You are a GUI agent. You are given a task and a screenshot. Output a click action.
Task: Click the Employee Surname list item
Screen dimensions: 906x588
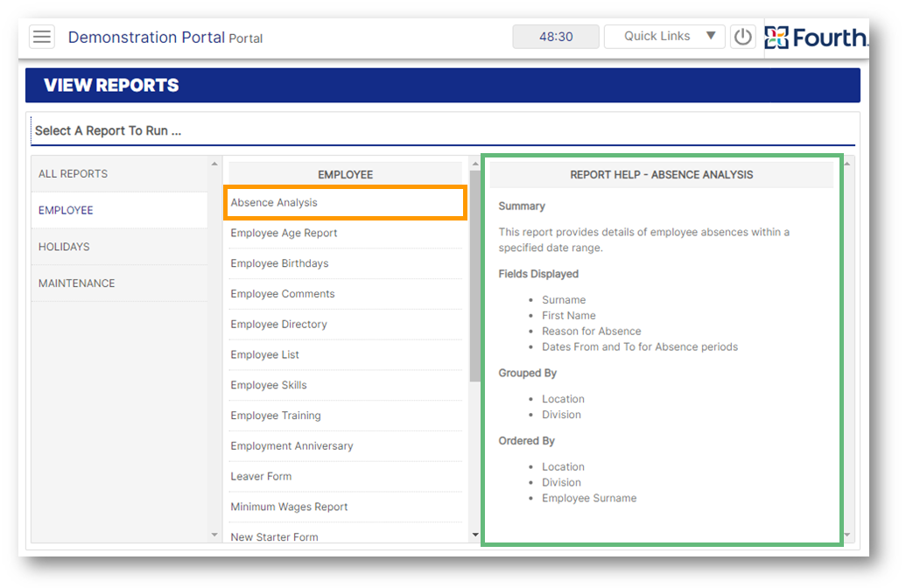589,499
